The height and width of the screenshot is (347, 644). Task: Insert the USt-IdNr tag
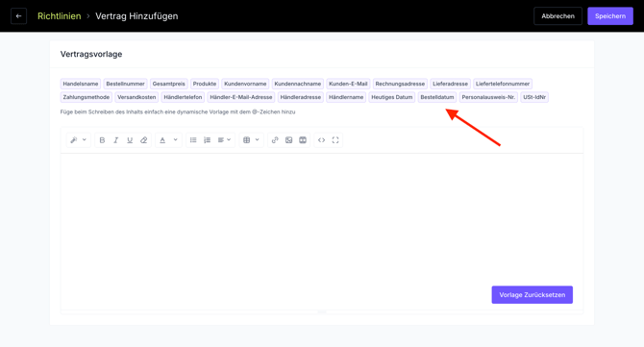coord(534,97)
